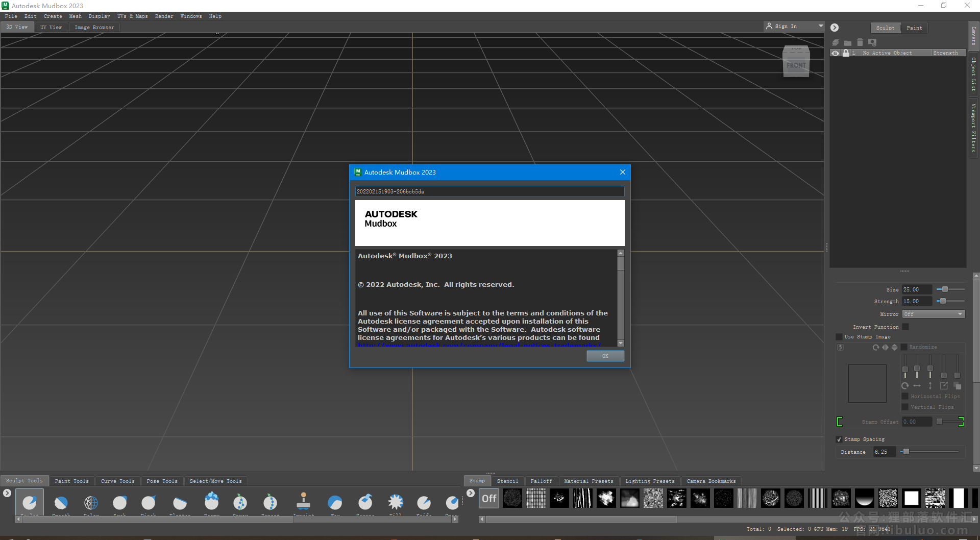Switch to Paint layer mode
980x540 pixels.
[914, 28]
